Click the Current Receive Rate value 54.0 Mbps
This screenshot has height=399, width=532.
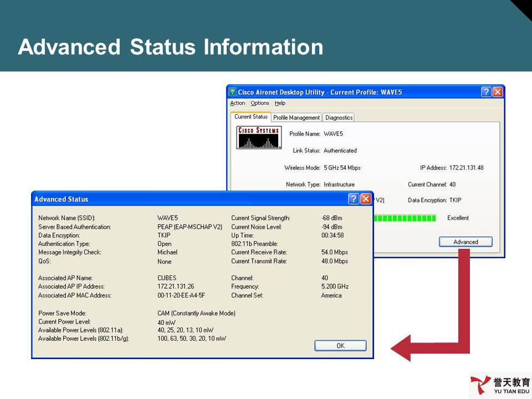coord(335,252)
